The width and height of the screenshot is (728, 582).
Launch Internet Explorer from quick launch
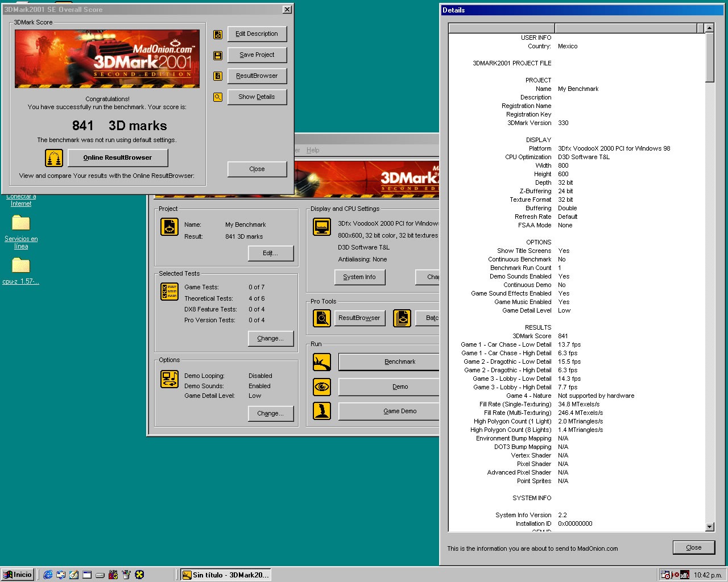[48, 575]
